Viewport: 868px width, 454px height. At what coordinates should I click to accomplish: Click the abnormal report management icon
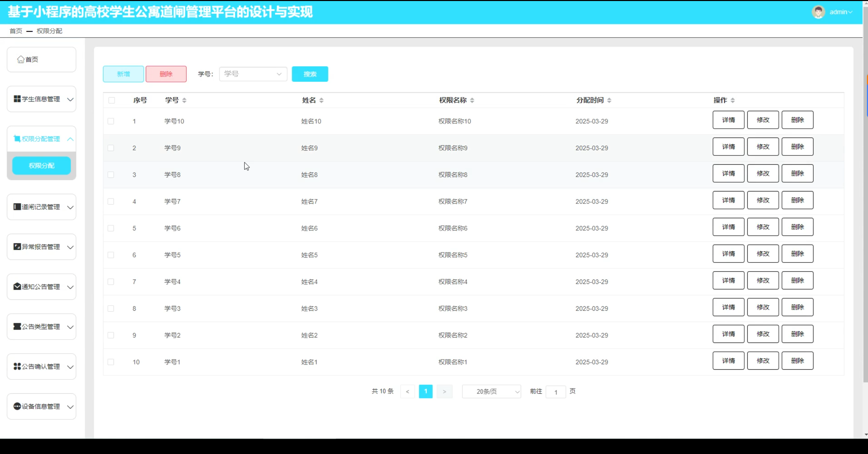[x=17, y=247]
